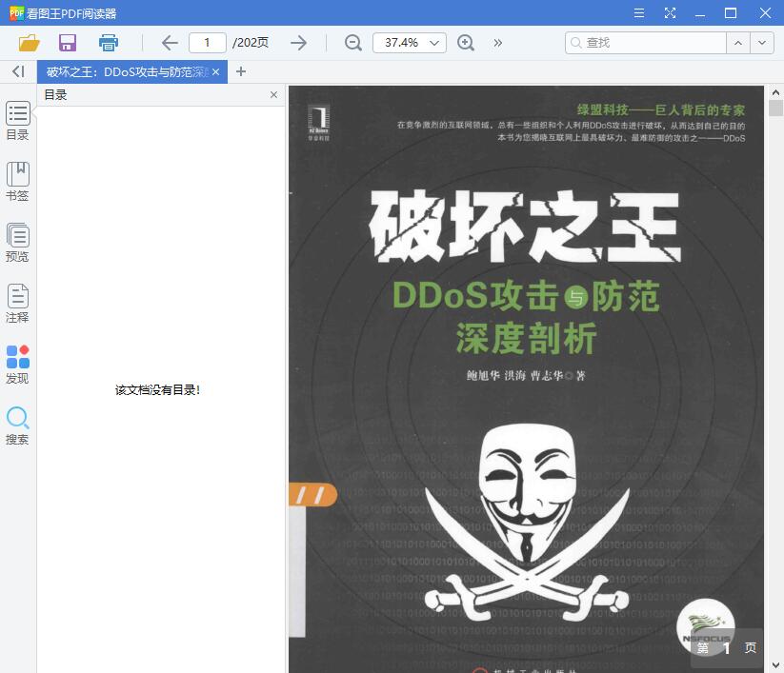Screen dimensions: 784x673
Task: Open the hamburger menu in the title bar
Action: point(638,13)
